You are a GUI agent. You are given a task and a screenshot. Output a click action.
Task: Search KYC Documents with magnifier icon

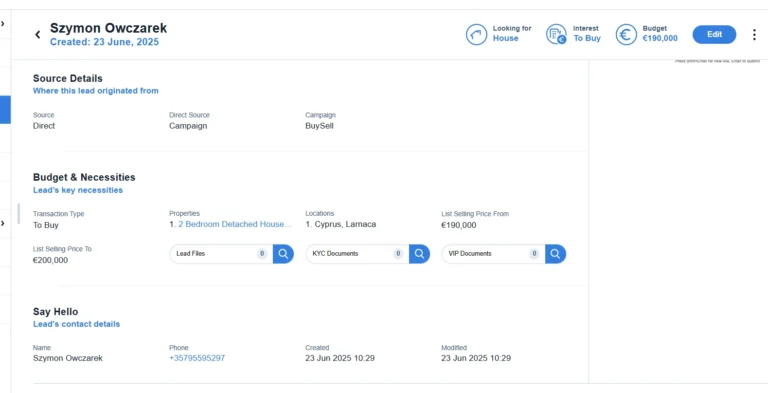tap(419, 254)
